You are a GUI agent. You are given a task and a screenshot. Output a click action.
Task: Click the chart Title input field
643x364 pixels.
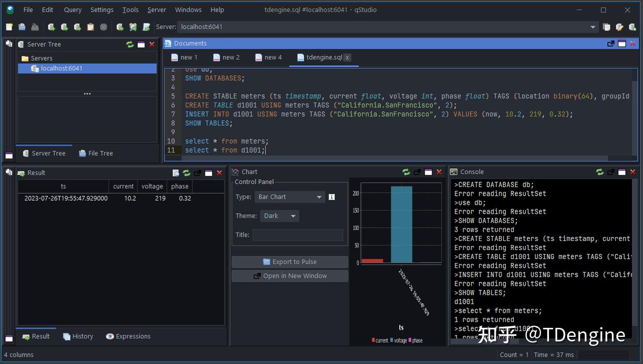[298, 235]
